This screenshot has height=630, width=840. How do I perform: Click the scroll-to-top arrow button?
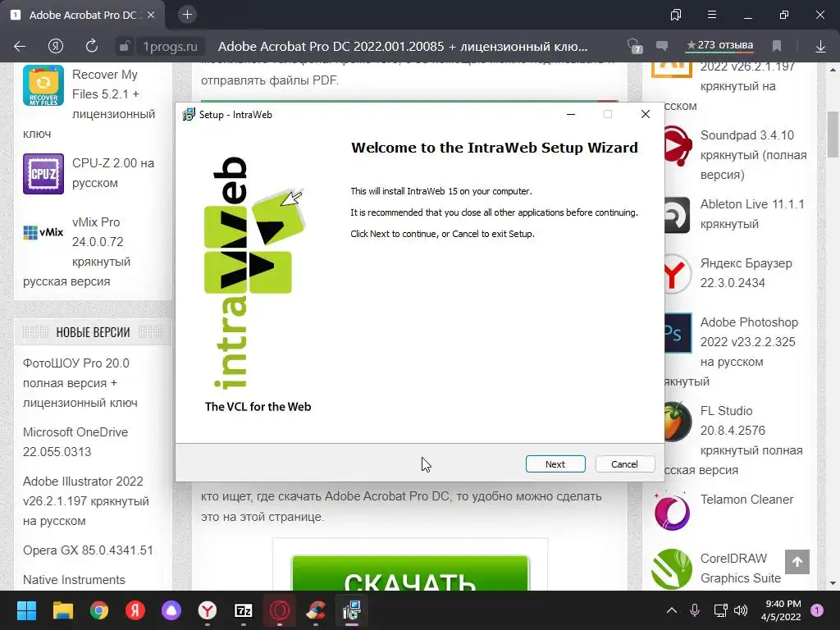point(797,561)
